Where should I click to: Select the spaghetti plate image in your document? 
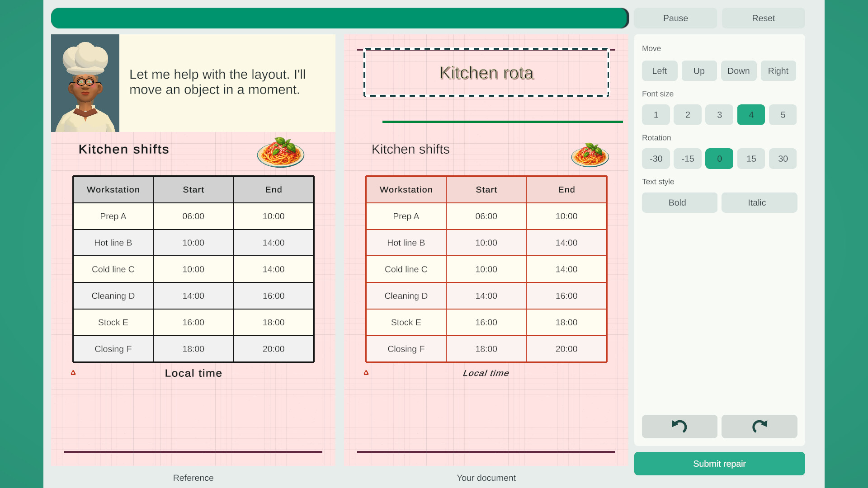pos(590,155)
